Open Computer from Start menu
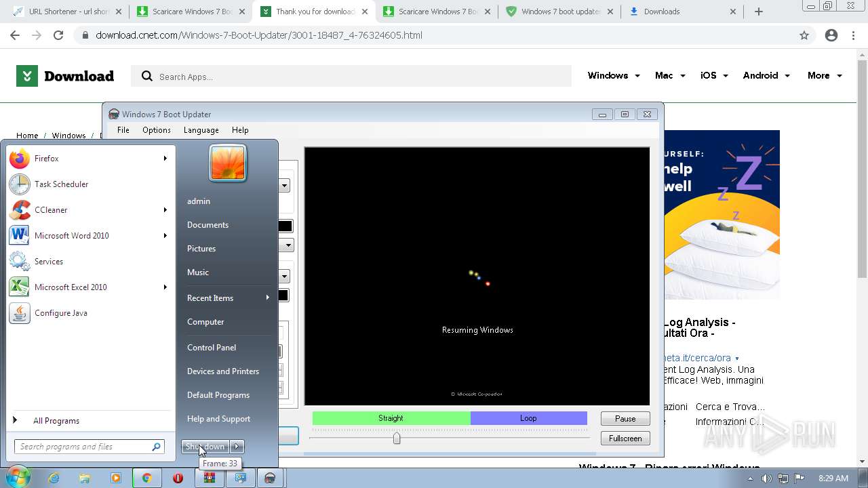Screen dimensions: 868x488 tap(227, 322)
